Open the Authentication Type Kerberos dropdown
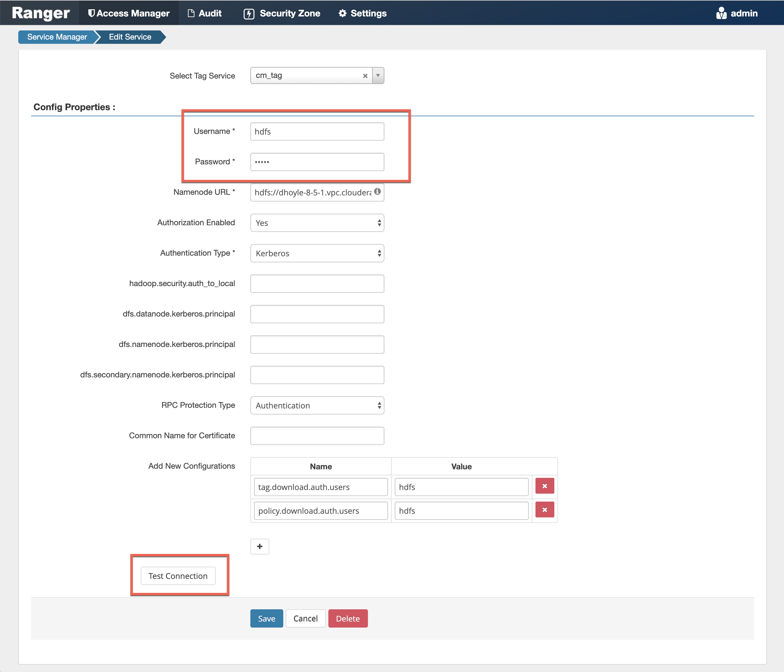 (317, 254)
